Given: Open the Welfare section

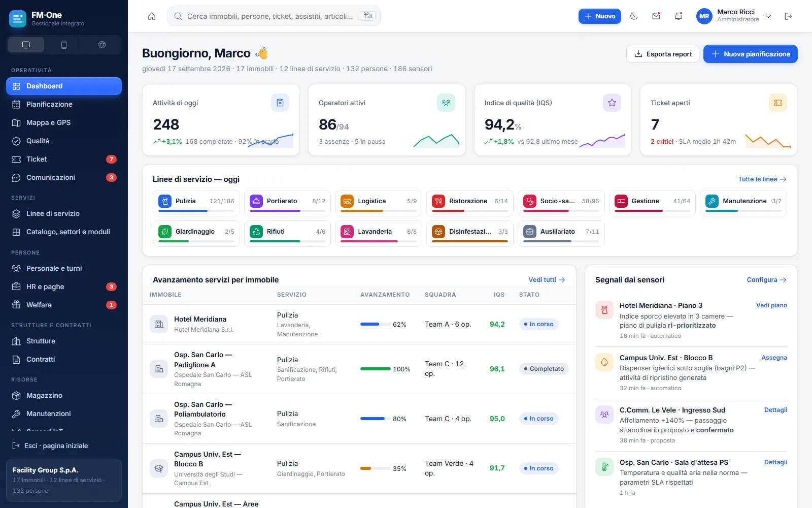Looking at the screenshot, I should pyautogui.click(x=64, y=305).
